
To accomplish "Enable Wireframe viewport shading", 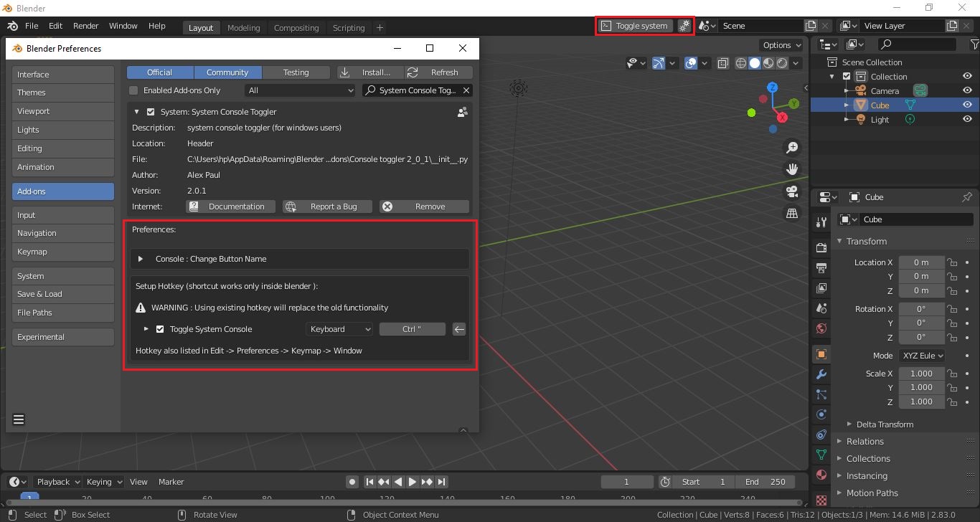I will click(x=740, y=63).
